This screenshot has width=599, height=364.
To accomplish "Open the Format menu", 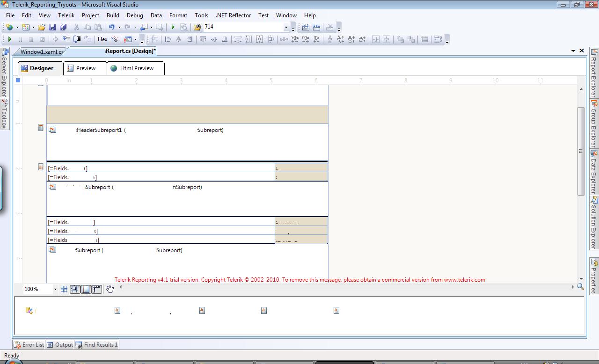I will click(x=178, y=15).
